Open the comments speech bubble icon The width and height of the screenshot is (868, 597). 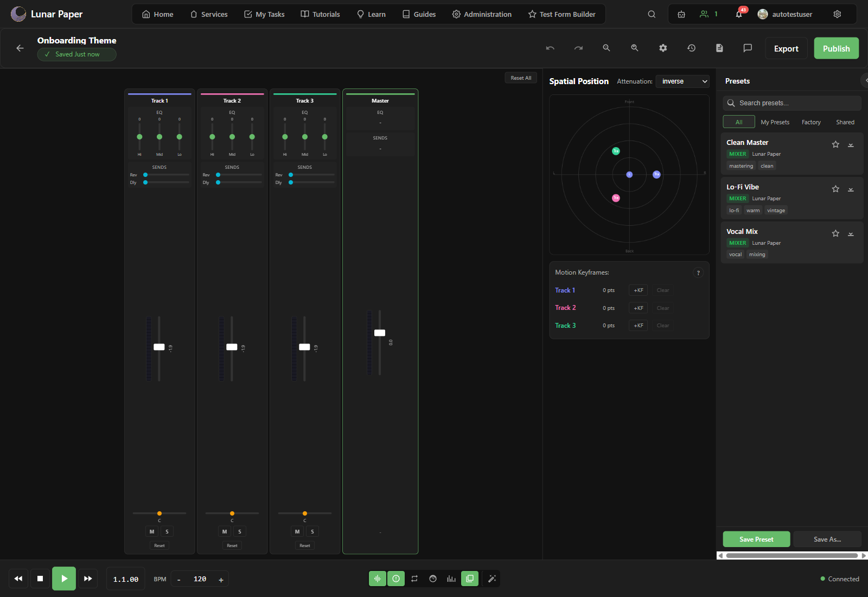(748, 48)
